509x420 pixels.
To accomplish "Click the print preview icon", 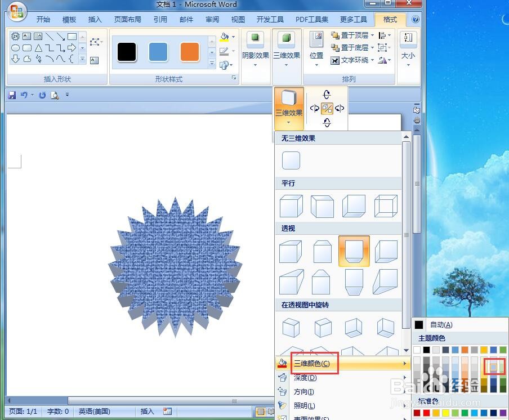I will coord(55,95).
